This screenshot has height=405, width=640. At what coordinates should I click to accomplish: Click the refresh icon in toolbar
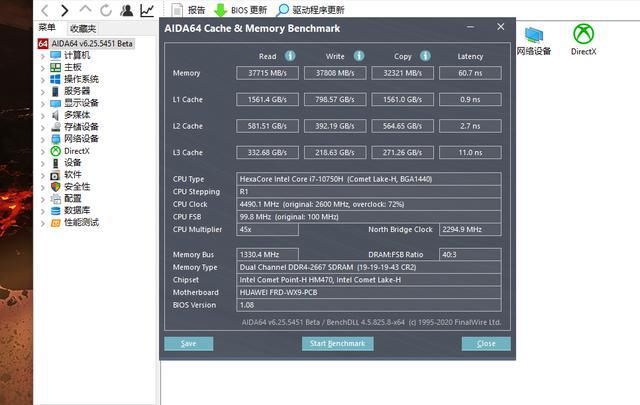[105, 10]
